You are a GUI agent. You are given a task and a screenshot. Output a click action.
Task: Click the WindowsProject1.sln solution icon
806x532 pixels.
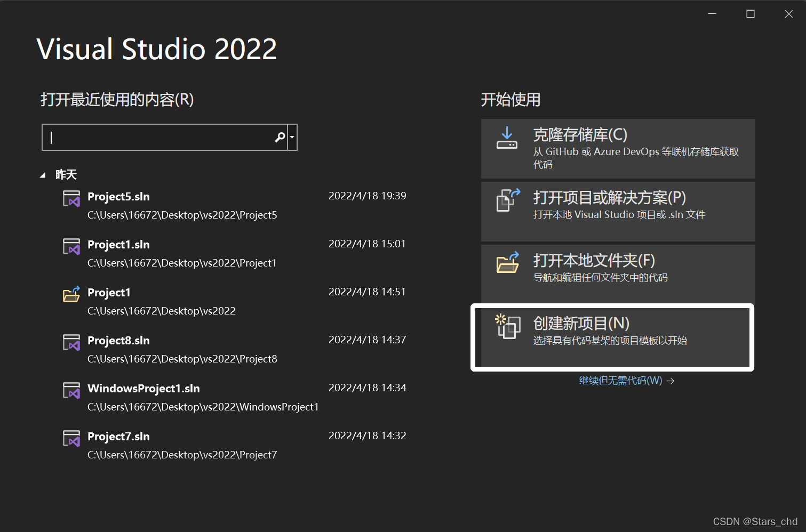71,391
